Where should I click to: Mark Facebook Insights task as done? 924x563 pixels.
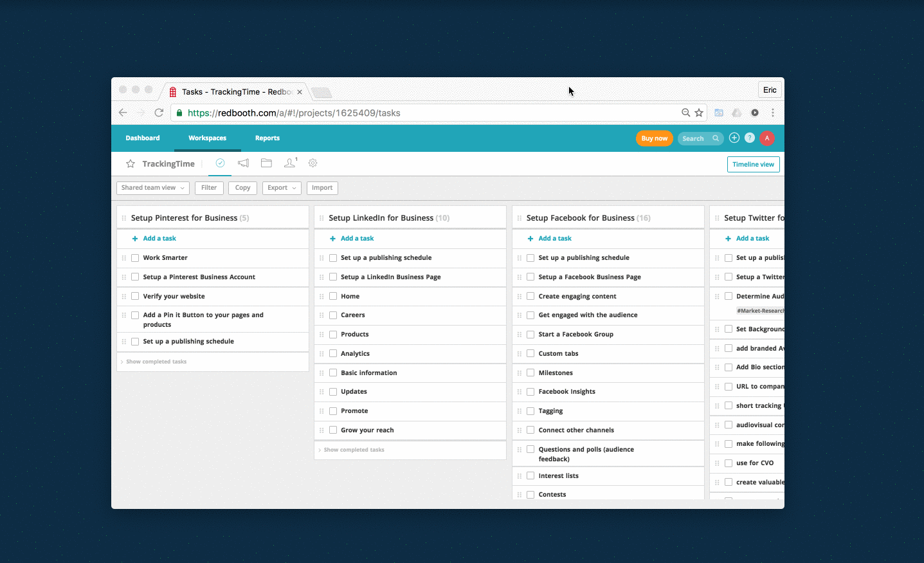click(x=530, y=392)
